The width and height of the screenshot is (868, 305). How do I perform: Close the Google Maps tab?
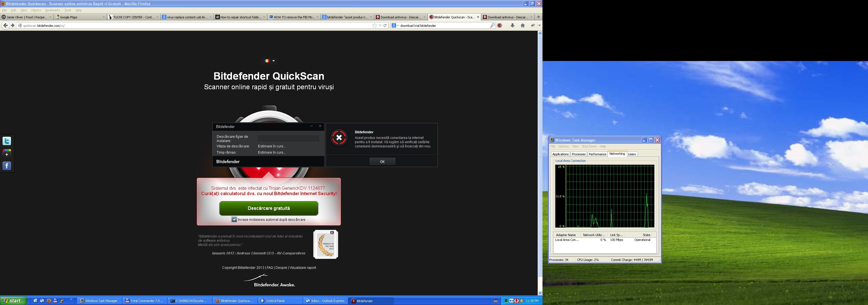[103, 17]
